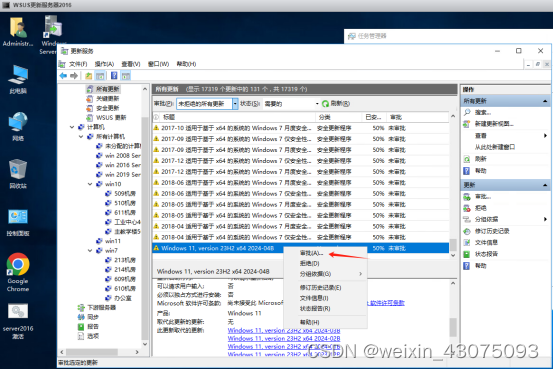Click the forward arrow toolbar icon
The height and width of the screenshot is (370, 554).
(x=74, y=76)
